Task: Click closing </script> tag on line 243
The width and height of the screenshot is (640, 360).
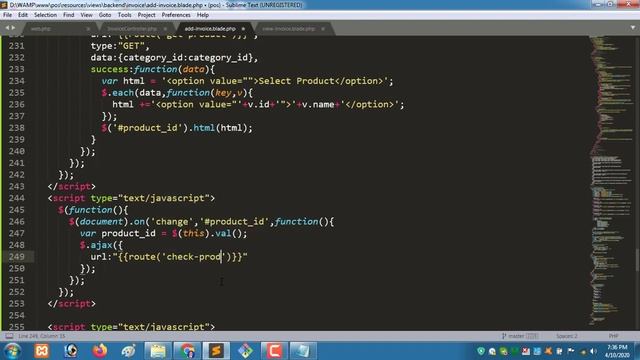Action: 71,187
